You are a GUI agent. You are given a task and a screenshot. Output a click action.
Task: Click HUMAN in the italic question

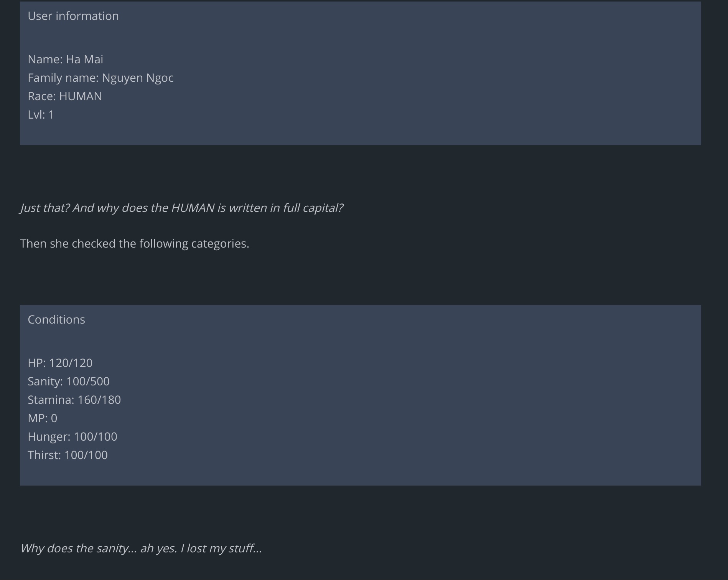tap(193, 208)
